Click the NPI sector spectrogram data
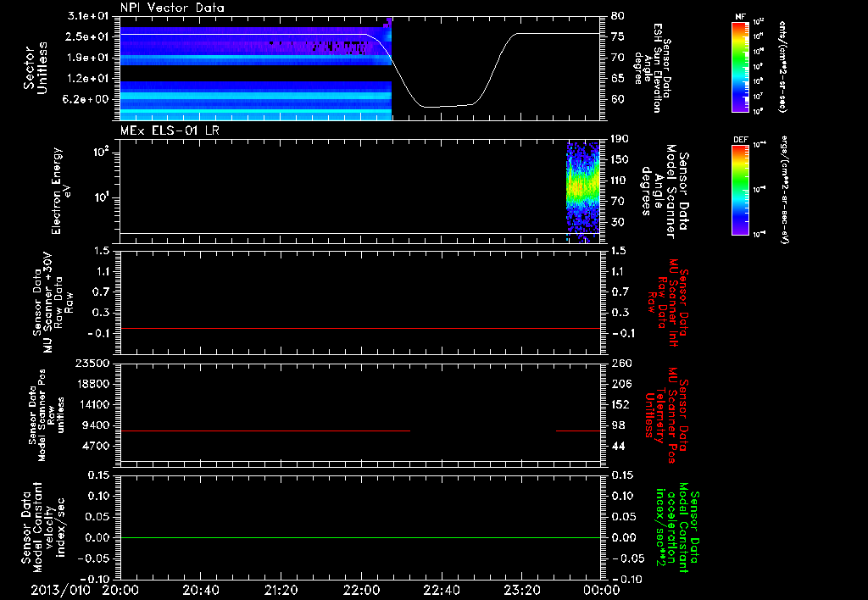Screen dimensions: 868x600 tap(256, 69)
